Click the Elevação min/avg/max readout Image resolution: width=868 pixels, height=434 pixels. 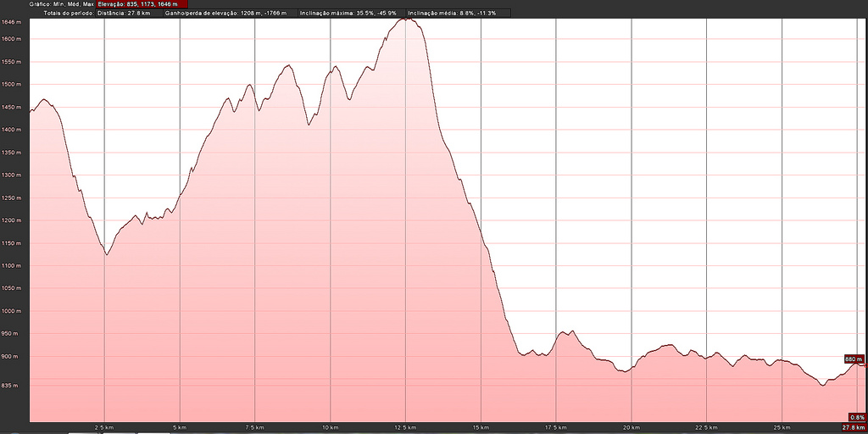pyautogui.click(x=136, y=4)
